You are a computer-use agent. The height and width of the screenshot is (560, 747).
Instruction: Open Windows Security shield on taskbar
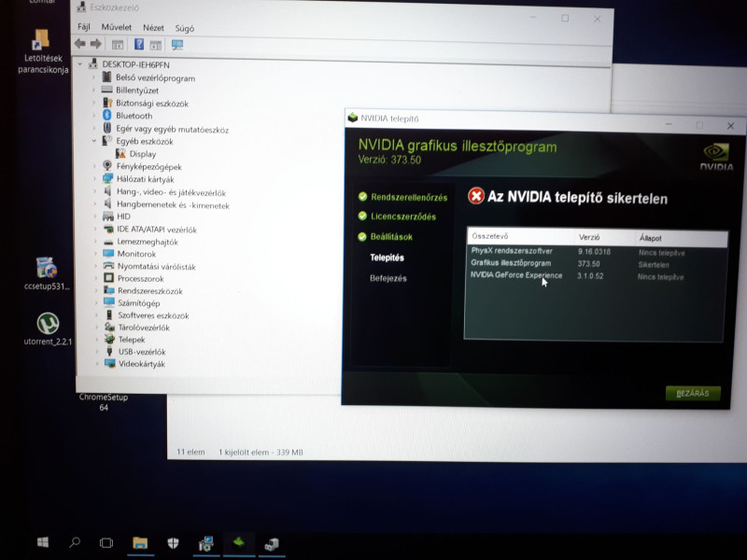(173, 543)
